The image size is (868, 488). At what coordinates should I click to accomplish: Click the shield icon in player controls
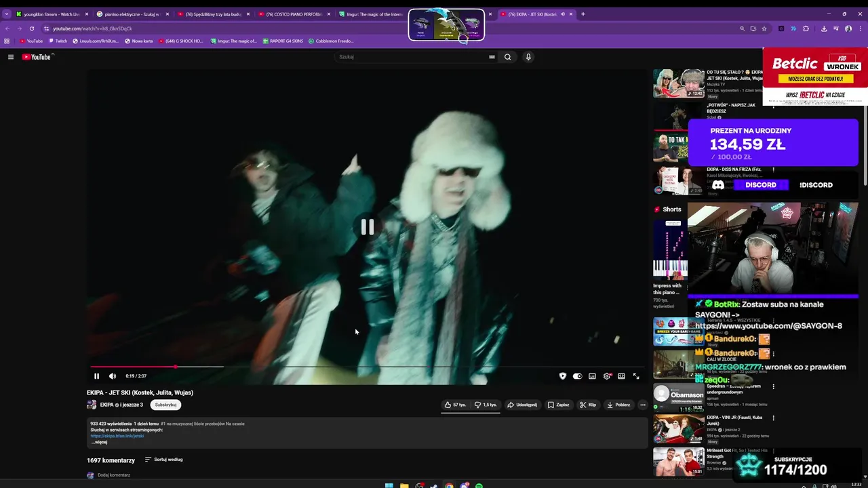(x=562, y=376)
